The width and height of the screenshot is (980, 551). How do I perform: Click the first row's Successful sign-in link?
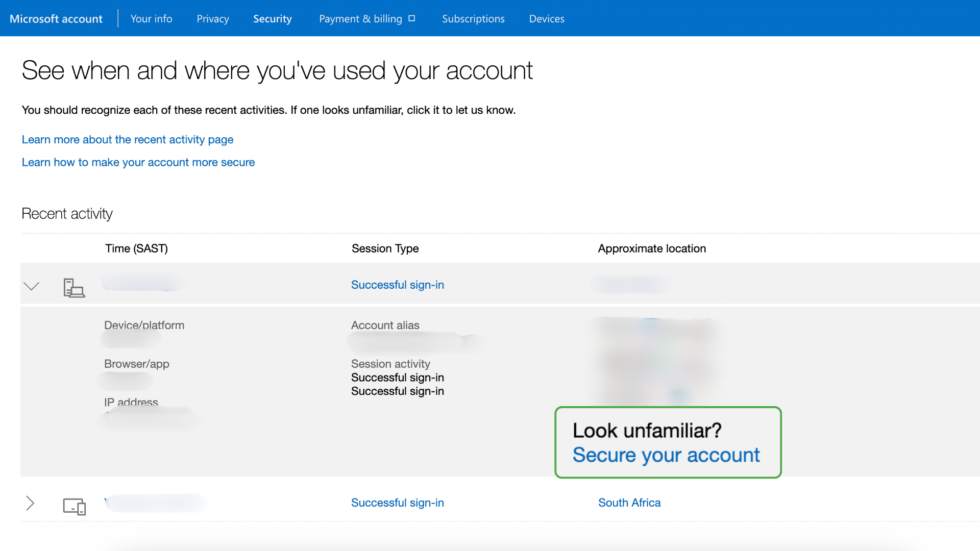click(x=398, y=285)
